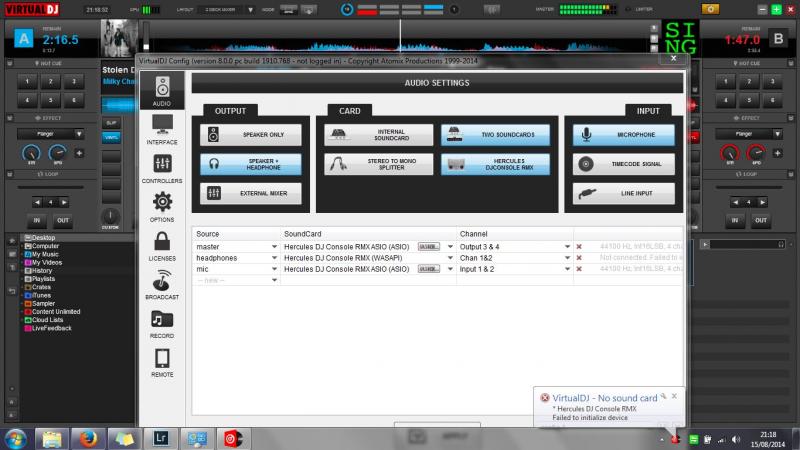Open the Broadcast settings section

click(162, 285)
